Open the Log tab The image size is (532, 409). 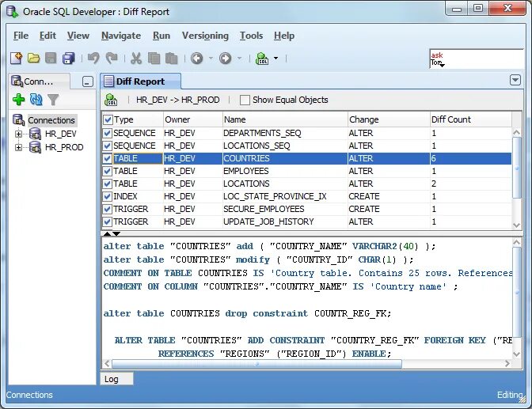click(116, 379)
